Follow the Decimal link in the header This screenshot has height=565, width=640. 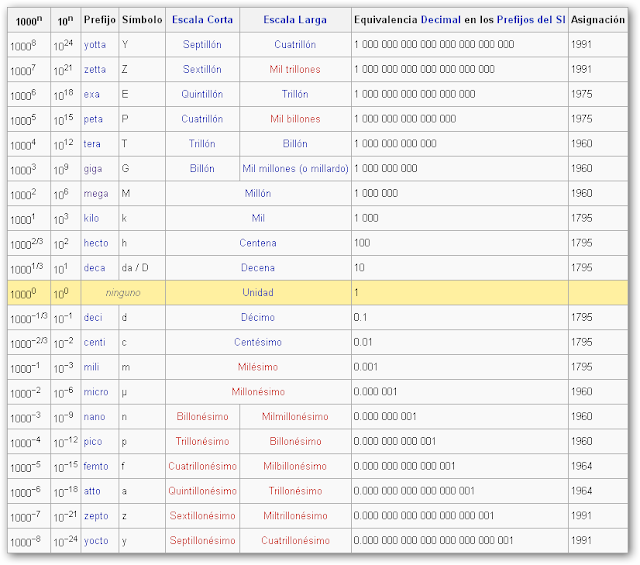pyautogui.click(x=440, y=20)
